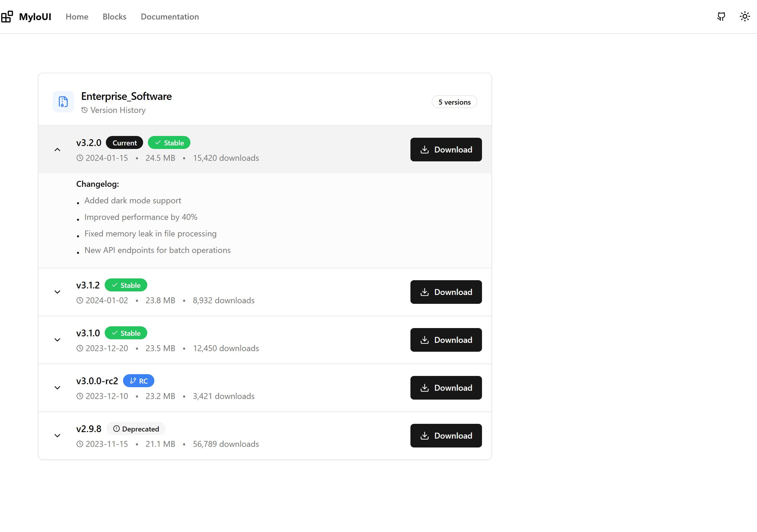Collapse the v3.2.0 version row

pos(57,150)
